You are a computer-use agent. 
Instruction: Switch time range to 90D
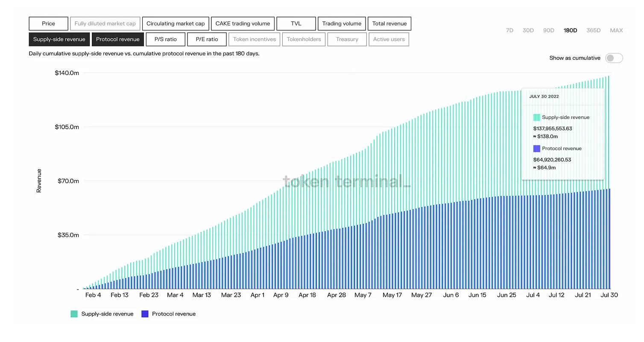pyautogui.click(x=548, y=30)
